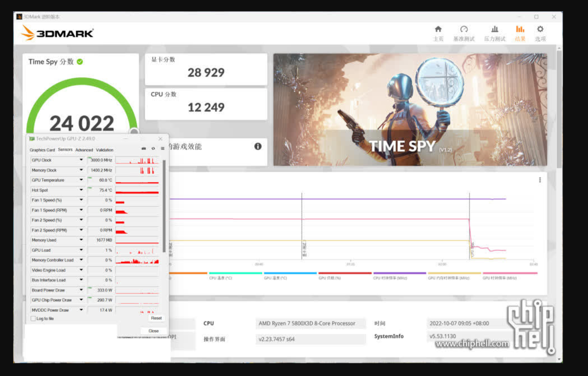
Task: Open the Board Power Draw dropdown
Action: coord(81,290)
